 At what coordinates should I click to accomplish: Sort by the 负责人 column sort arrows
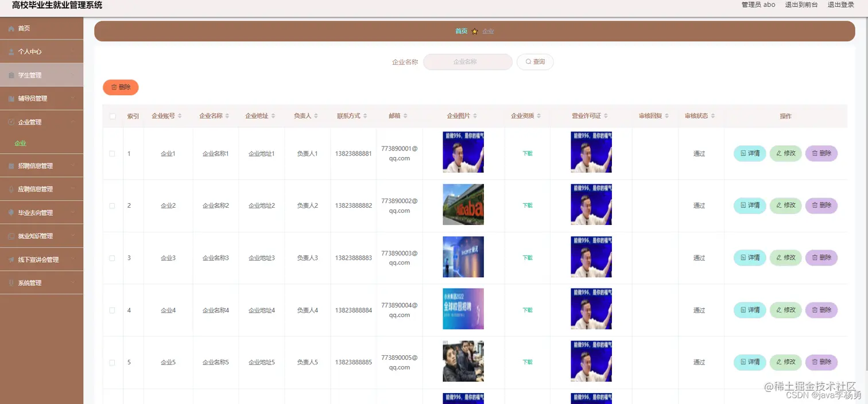click(316, 116)
